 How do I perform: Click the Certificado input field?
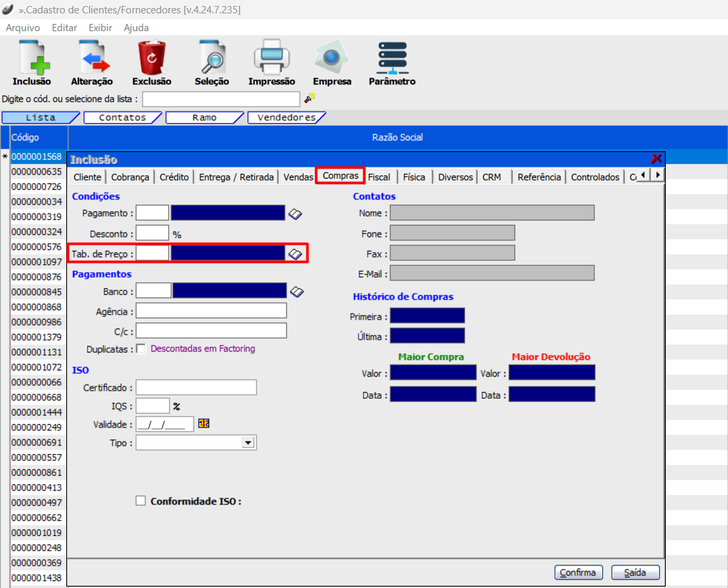click(196, 388)
